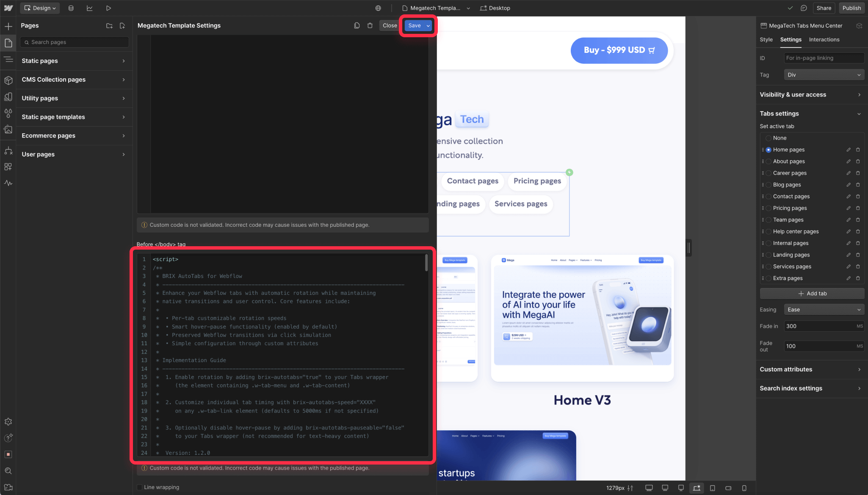Enable the Line wrapping checkbox
The height and width of the screenshot is (495, 868).
[x=139, y=487]
